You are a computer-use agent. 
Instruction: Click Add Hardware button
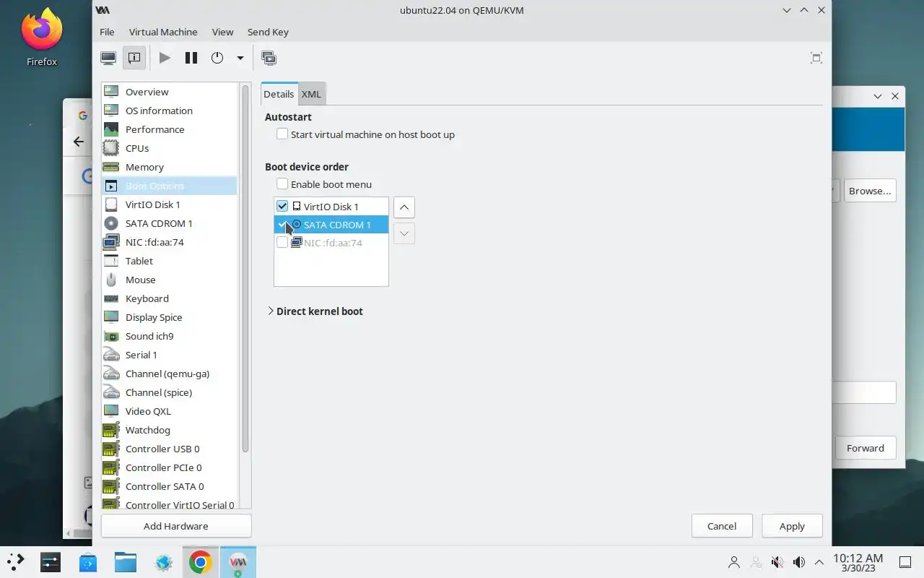click(x=176, y=526)
